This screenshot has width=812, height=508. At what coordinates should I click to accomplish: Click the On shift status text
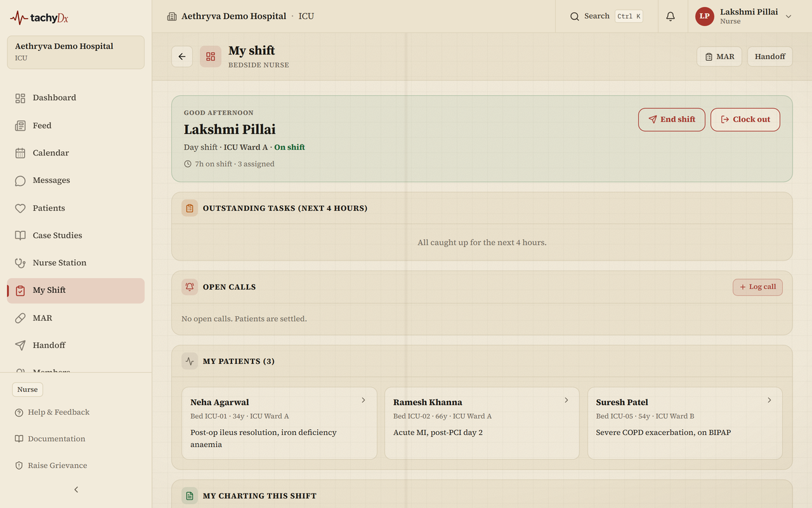[289, 147]
